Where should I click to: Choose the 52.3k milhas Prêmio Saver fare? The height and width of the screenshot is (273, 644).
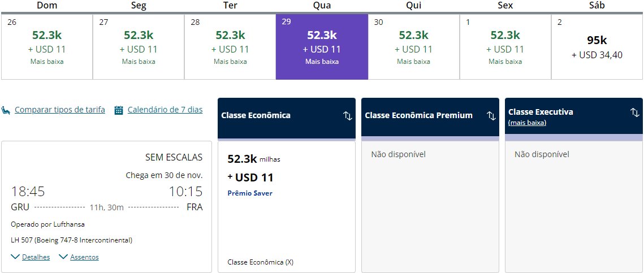(287, 206)
